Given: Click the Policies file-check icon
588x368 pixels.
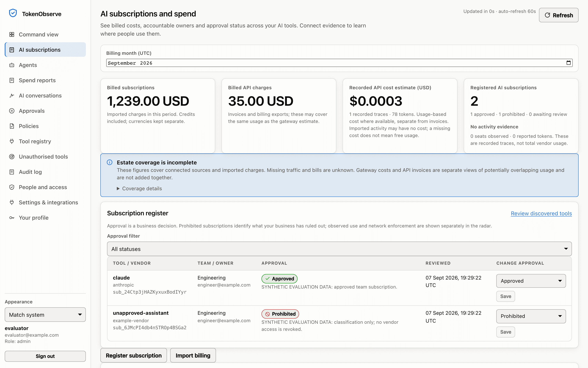Looking at the screenshot, I should point(12,126).
